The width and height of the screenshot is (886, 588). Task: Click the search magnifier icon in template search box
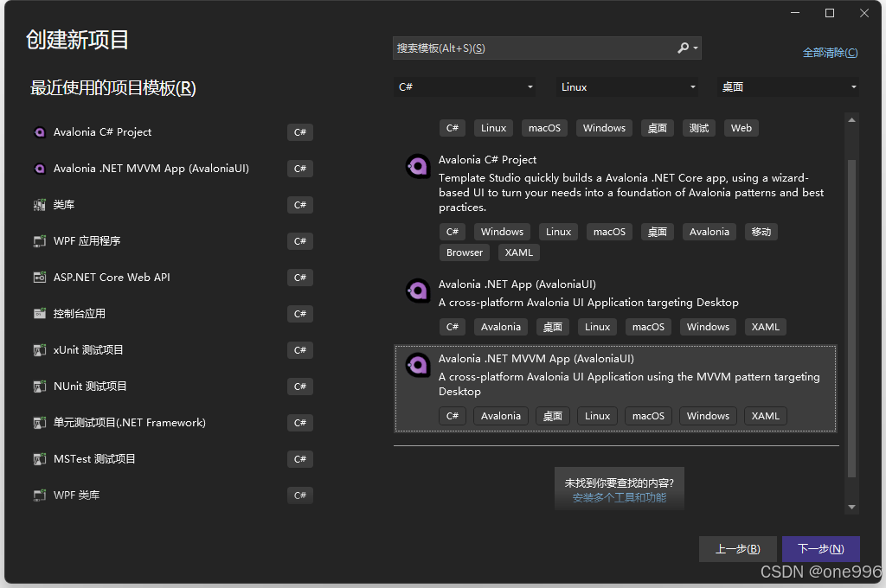click(684, 48)
